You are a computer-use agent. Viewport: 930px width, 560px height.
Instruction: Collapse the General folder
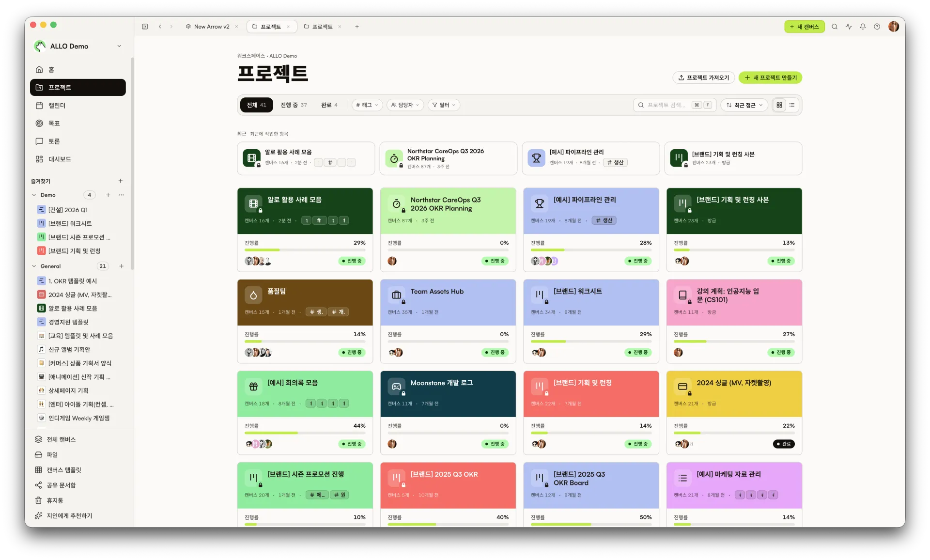(34, 266)
